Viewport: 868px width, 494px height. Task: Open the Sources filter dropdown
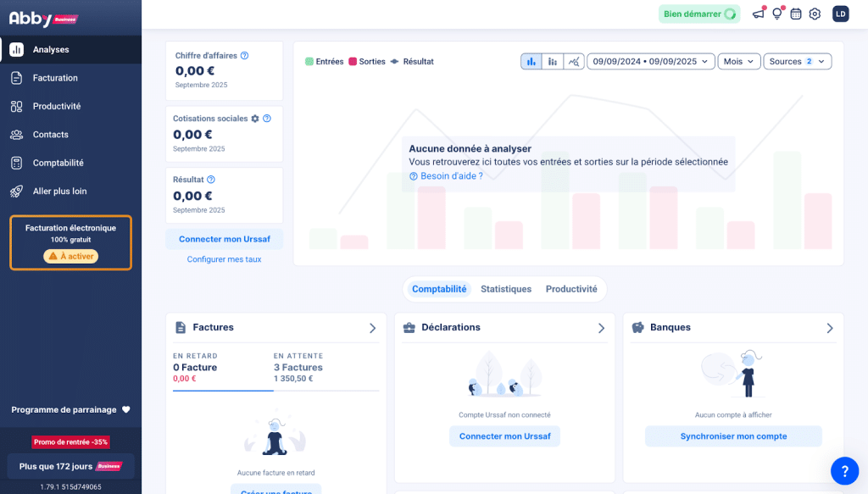coord(797,62)
